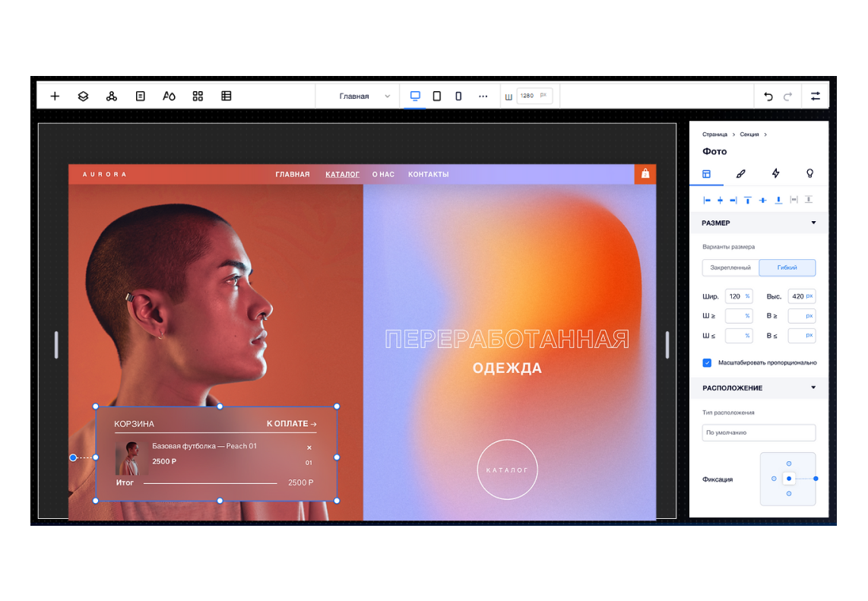Align element to right edge icon
The height and width of the screenshot is (601, 868).
(733, 201)
